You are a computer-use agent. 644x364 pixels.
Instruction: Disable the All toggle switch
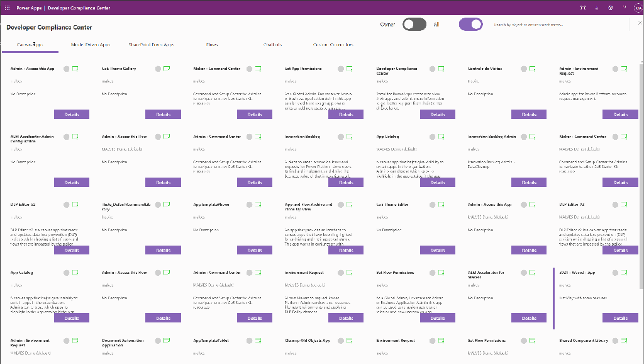pos(470,23)
